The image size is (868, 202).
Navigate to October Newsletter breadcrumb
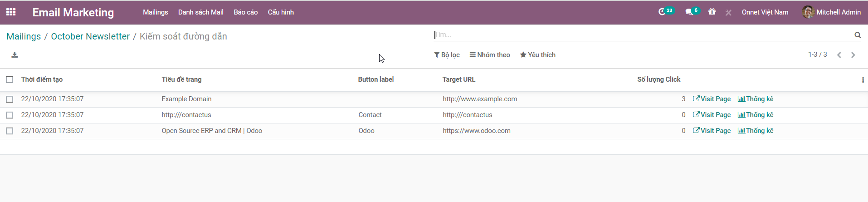[90, 36]
